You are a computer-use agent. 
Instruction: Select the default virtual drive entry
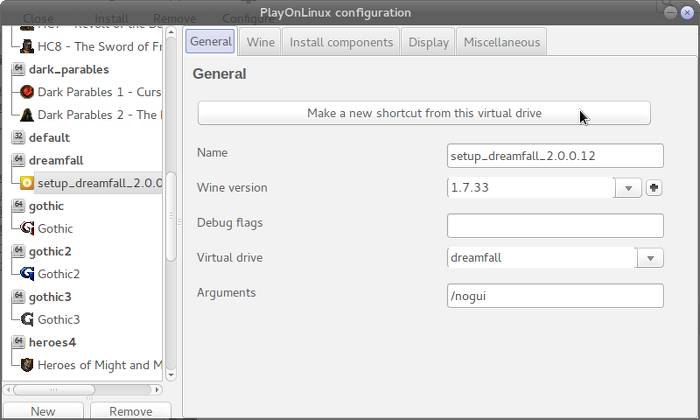(x=49, y=137)
